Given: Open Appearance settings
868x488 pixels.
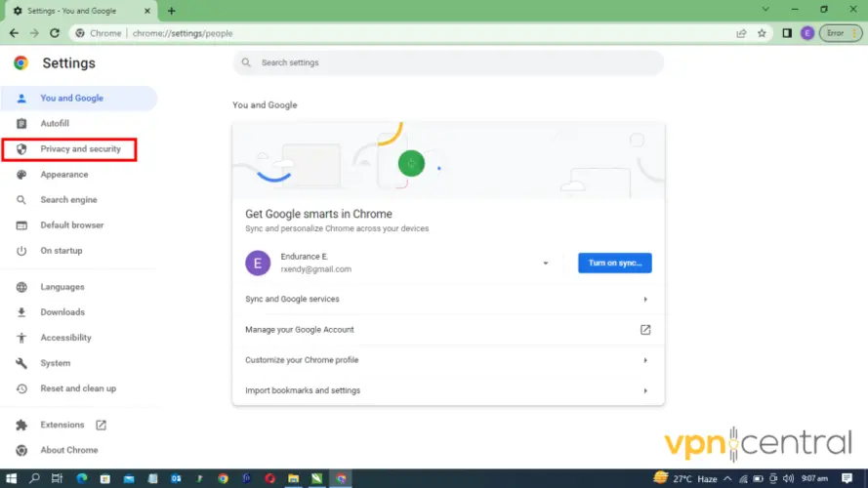Looking at the screenshot, I should click(79, 175).
